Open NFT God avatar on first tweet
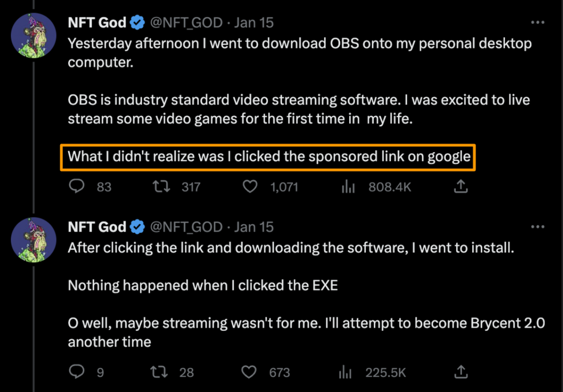This screenshot has height=392, width=563. click(x=34, y=35)
